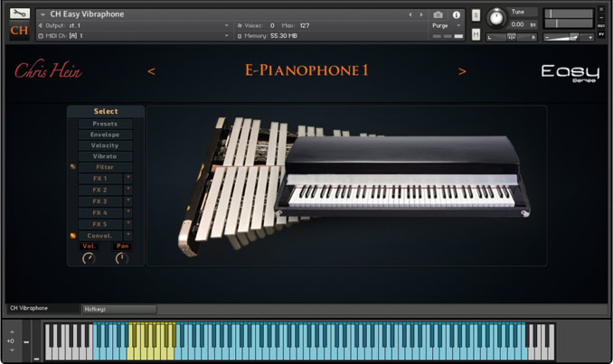
Task: Click the camera snapshot icon
Action: pos(439,15)
